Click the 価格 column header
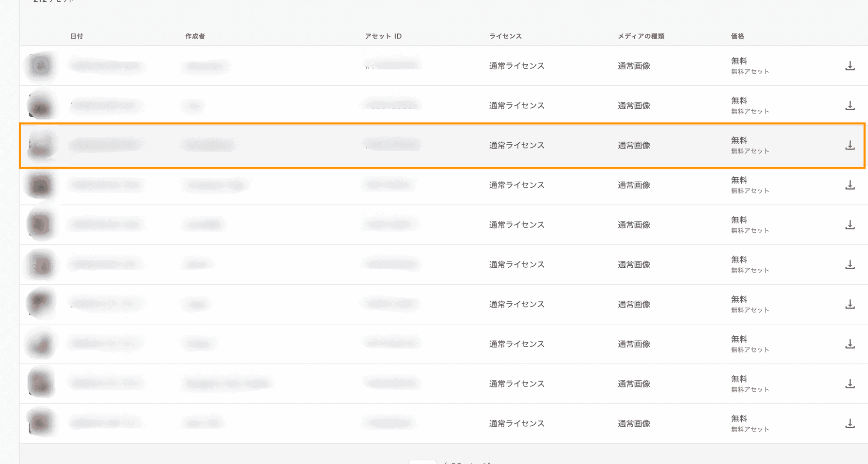Image resolution: width=868 pixels, height=464 pixels. click(737, 36)
